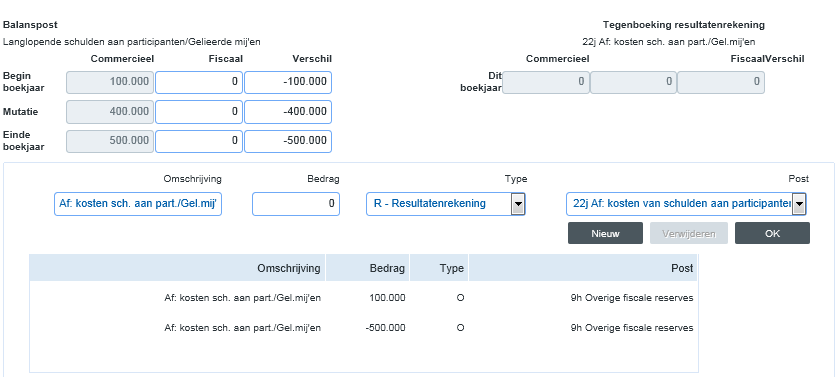
Task: Sort by Bedrag column header
Action: 367,268
